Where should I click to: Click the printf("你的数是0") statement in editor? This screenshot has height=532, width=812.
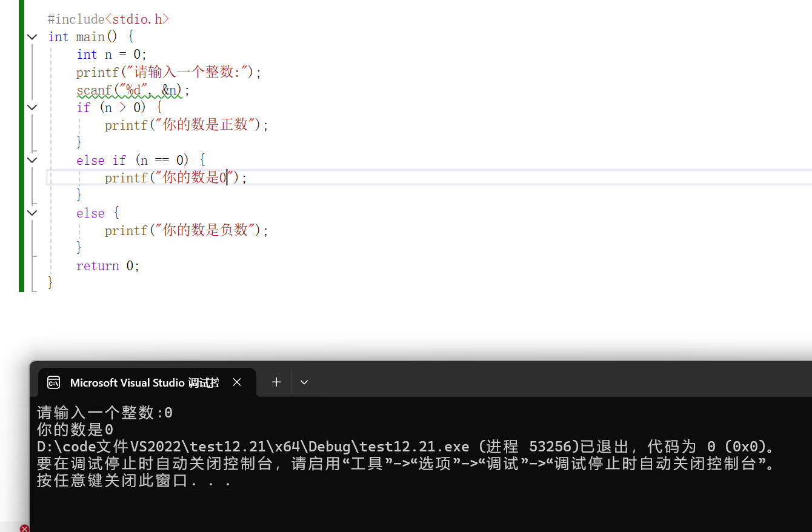[176, 178]
